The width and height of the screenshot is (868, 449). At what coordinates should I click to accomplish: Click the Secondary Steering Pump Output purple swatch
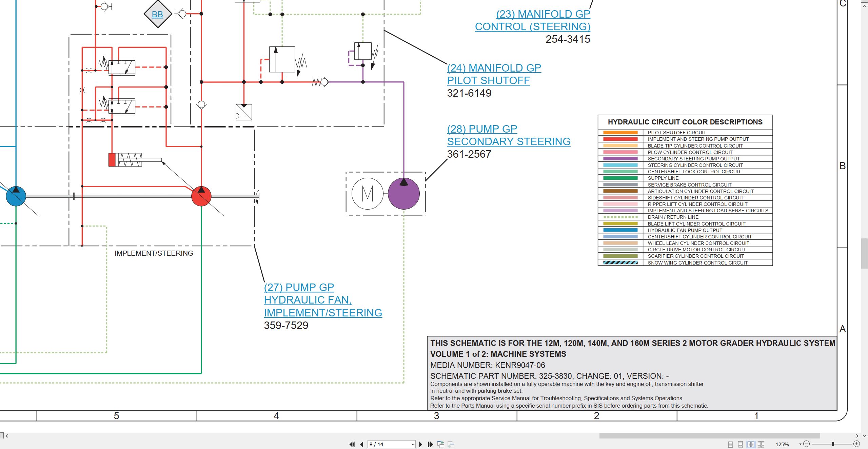click(x=620, y=159)
